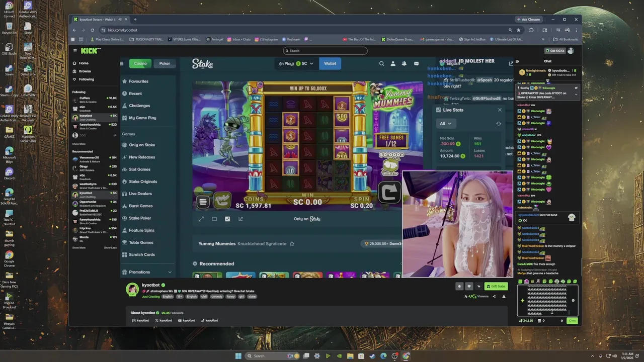Viewport: 644px width, 362px height.
Task: Open OBS Studio desktop icon
Action: pyautogui.click(x=9, y=48)
